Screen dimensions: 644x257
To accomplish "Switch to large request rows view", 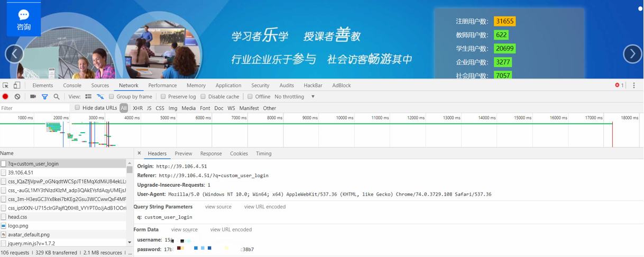I will (88, 97).
